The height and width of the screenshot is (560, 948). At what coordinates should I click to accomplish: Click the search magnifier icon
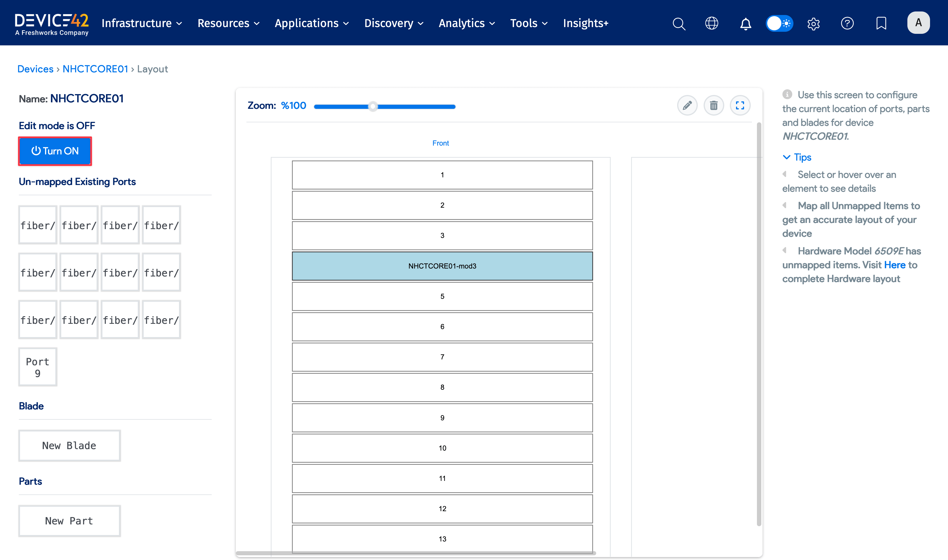click(x=679, y=24)
